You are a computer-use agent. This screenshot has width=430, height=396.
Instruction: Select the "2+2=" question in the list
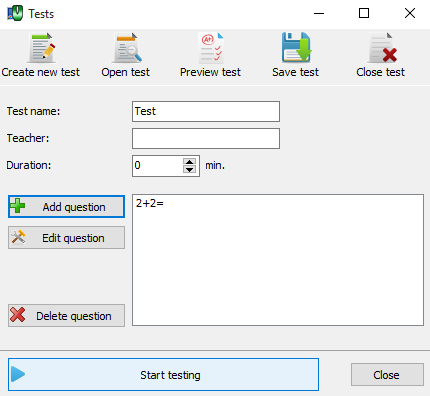(150, 203)
